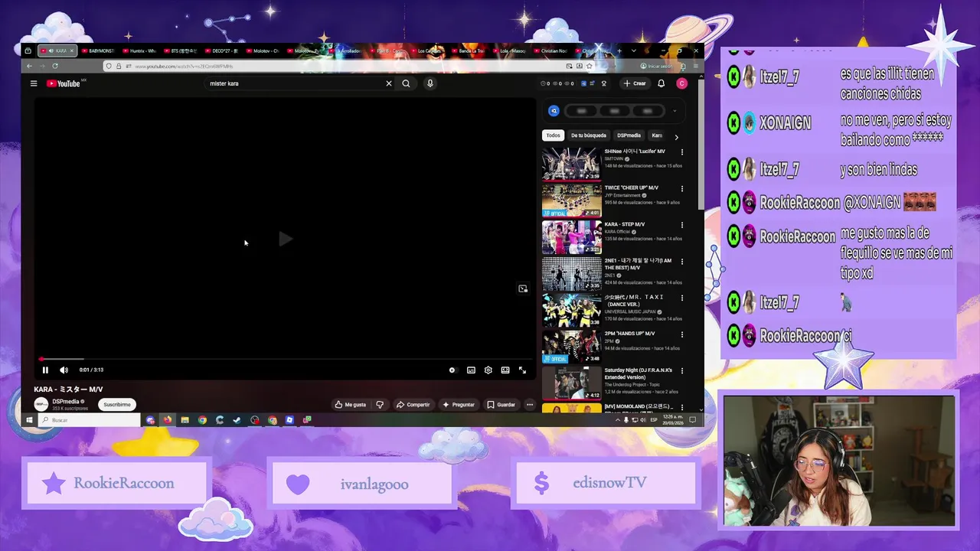The width and height of the screenshot is (980, 551).
Task: Click the blue extension icon above the chips
Action: coord(554,111)
